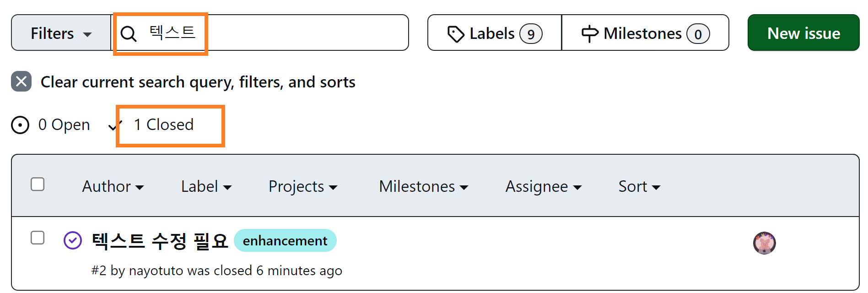
Task: Click the Milestones signpost icon
Action: coord(590,34)
